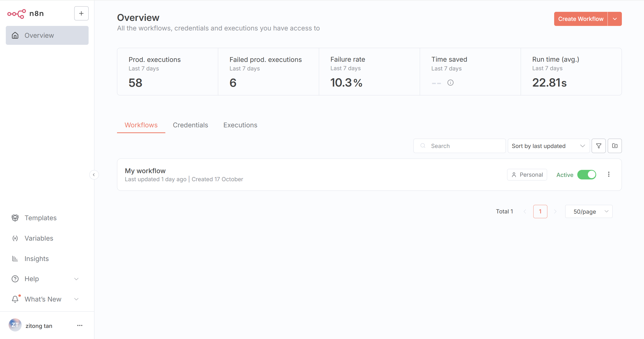
Task: Click the Create Workflow button
Action: [x=581, y=19]
